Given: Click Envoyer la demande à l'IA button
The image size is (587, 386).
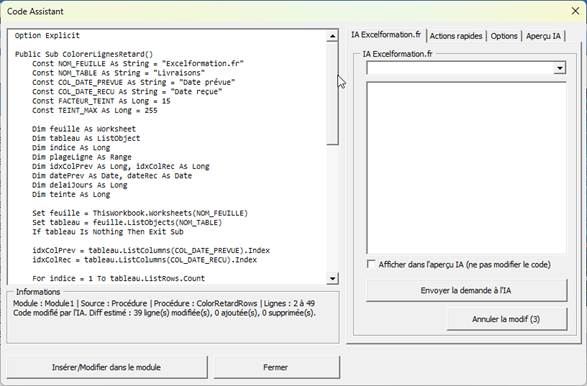Looking at the screenshot, I should coord(466,290).
